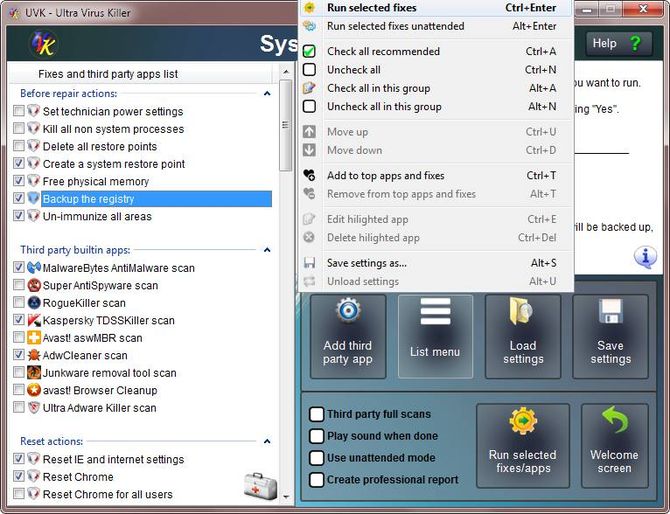
Task: Click empty box icon beside Uncheck all
Action: 309,70
